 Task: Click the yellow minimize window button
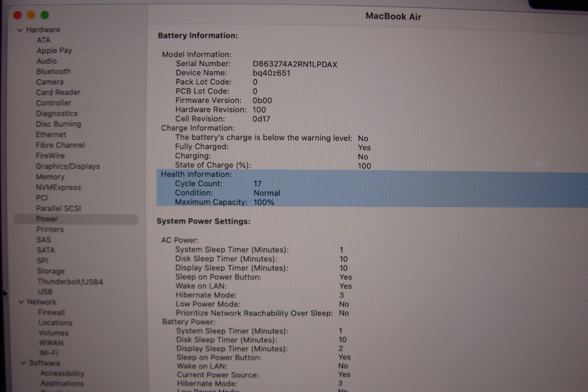(31, 15)
